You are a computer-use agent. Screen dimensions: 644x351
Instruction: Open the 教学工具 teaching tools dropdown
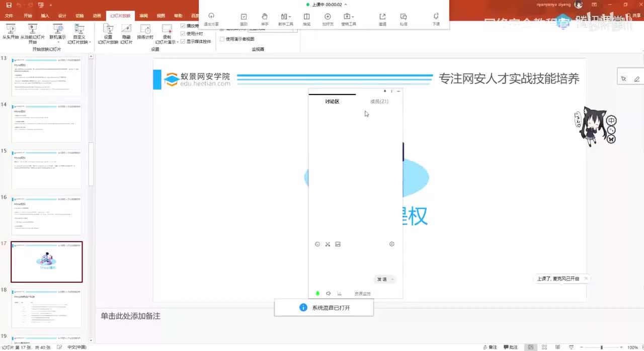tap(286, 19)
